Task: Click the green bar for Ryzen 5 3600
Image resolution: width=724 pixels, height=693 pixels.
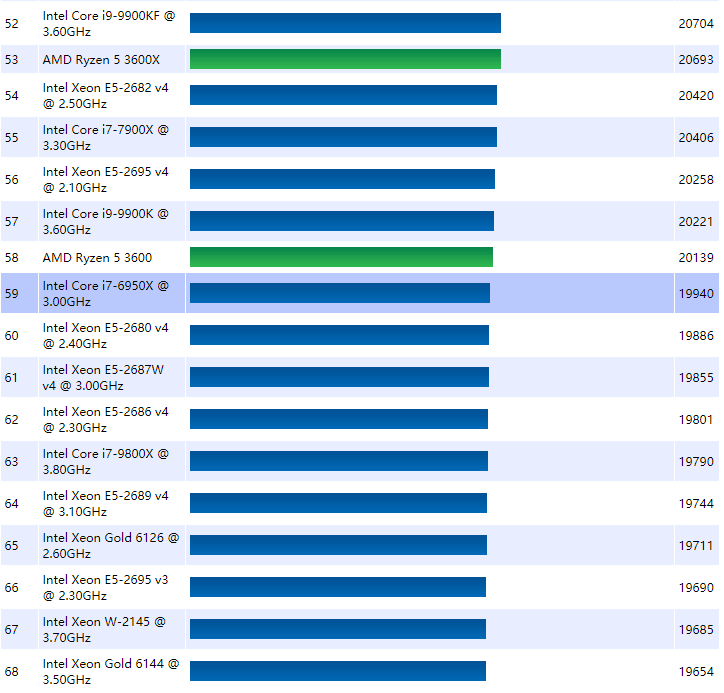Action: (341, 258)
